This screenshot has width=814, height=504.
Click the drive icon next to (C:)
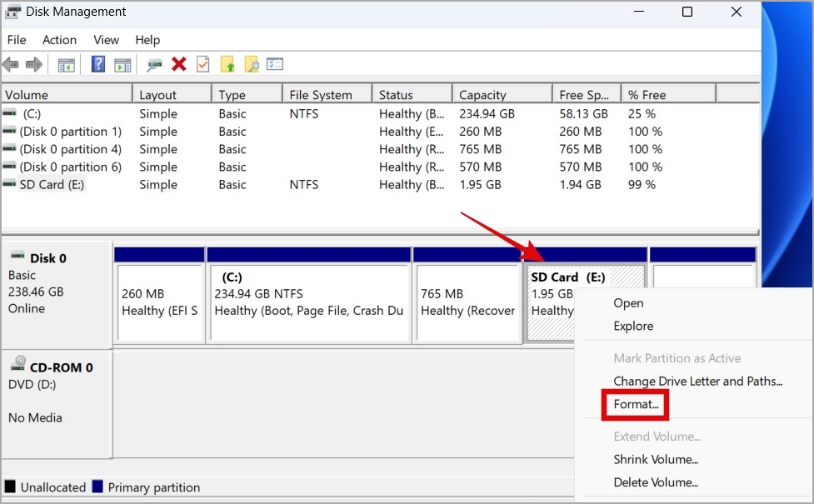click(9, 112)
